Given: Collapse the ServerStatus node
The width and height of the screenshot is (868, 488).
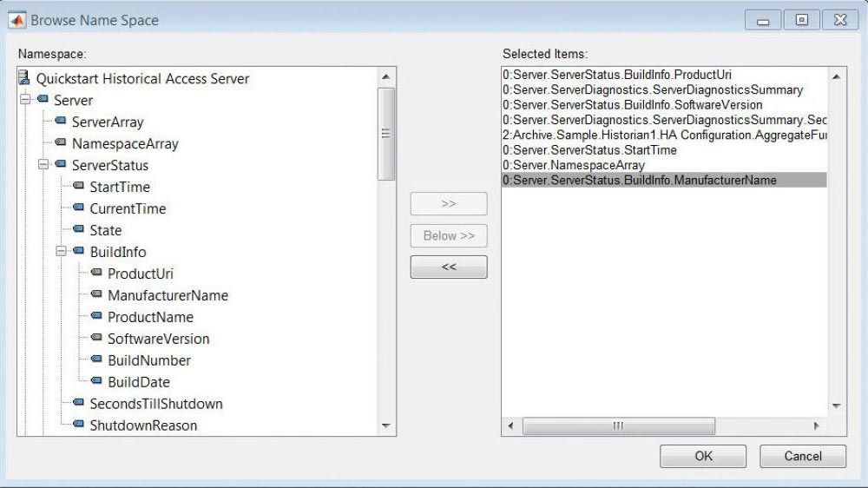Looking at the screenshot, I should (43, 165).
